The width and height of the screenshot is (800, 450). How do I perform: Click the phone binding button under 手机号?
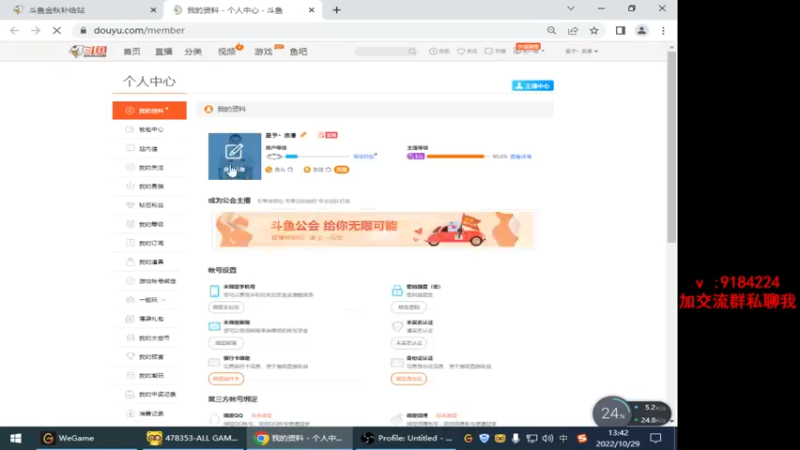coord(226,307)
